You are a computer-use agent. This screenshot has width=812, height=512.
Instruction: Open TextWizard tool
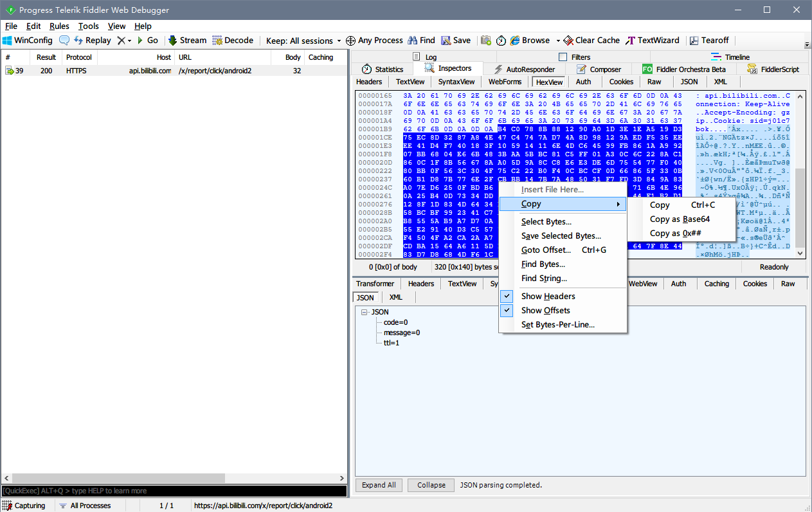pyautogui.click(x=653, y=41)
